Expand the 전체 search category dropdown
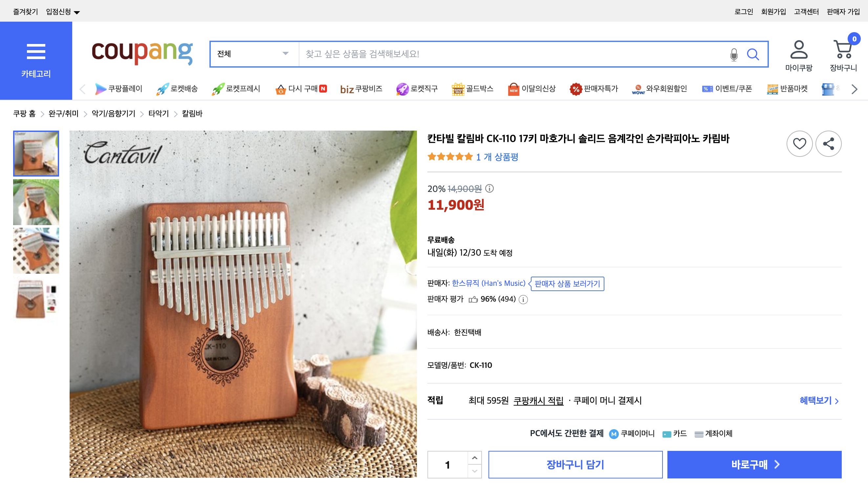This screenshot has width=868, height=485. point(253,54)
